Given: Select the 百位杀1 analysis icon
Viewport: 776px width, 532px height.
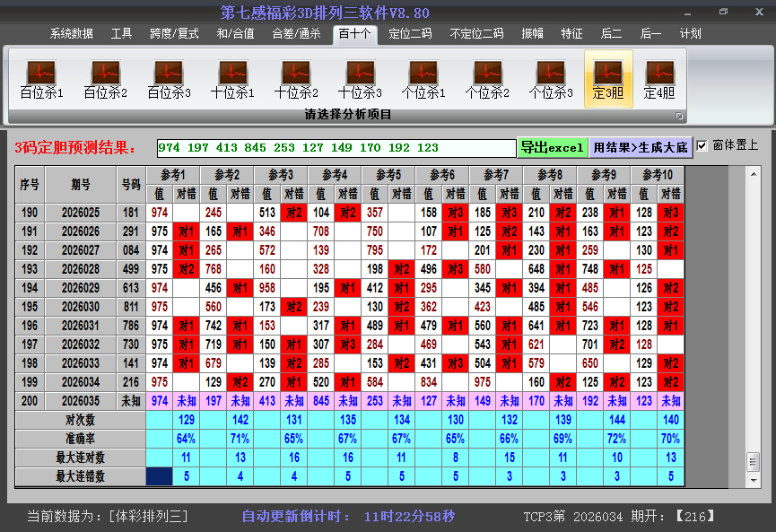Looking at the screenshot, I should click(41, 79).
